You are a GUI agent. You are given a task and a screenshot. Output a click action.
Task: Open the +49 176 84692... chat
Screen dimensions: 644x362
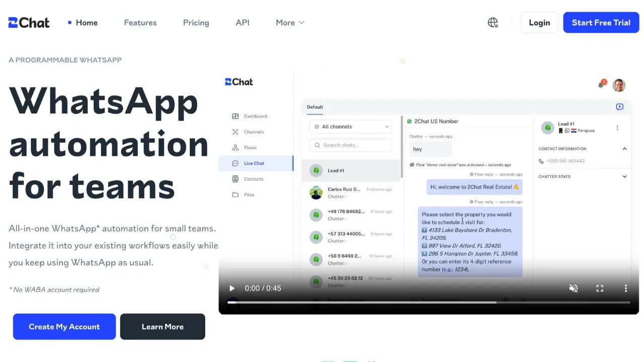351,215
